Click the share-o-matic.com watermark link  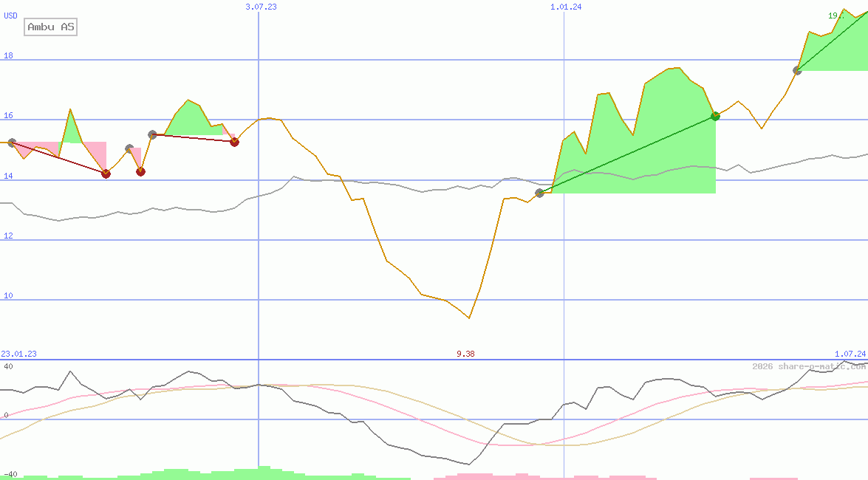[809, 366]
